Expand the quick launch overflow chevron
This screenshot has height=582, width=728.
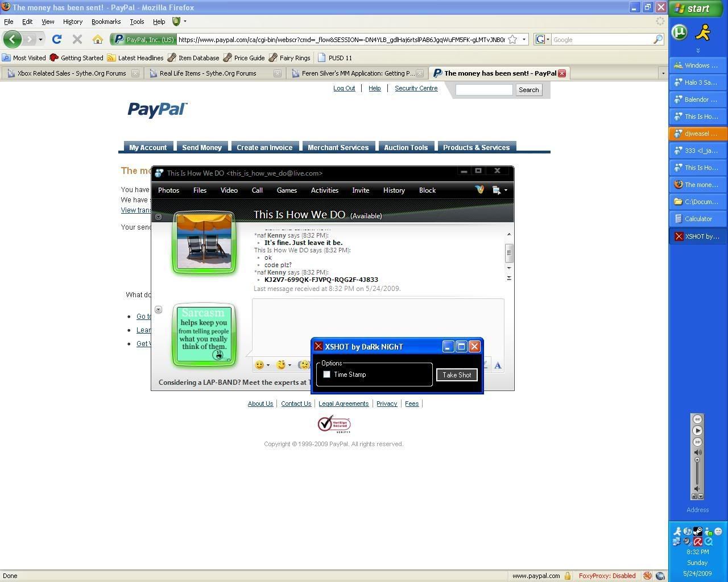[x=698, y=51]
